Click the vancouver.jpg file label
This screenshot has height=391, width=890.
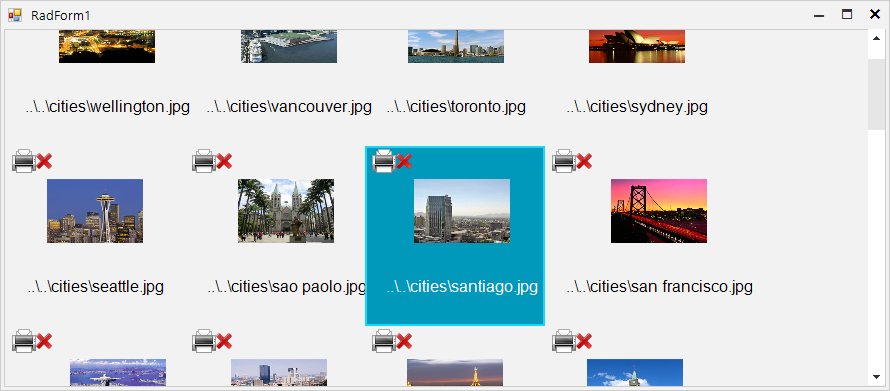tap(289, 107)
